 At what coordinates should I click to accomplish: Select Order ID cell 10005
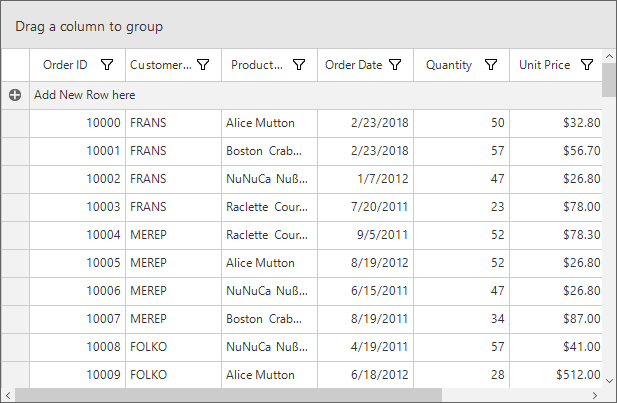78,263
